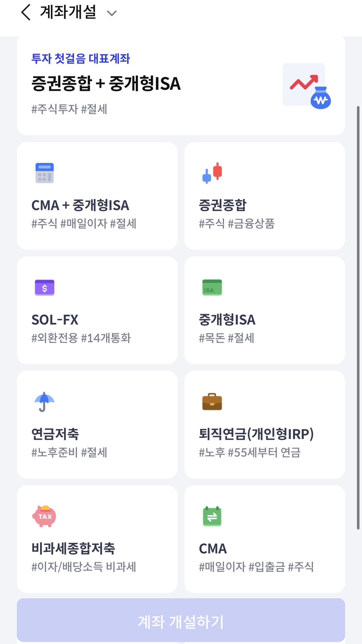Screen dimensions: 362x644
Task: Open the 비과세종합저축 account option
Action: click(x=73, y=548)
